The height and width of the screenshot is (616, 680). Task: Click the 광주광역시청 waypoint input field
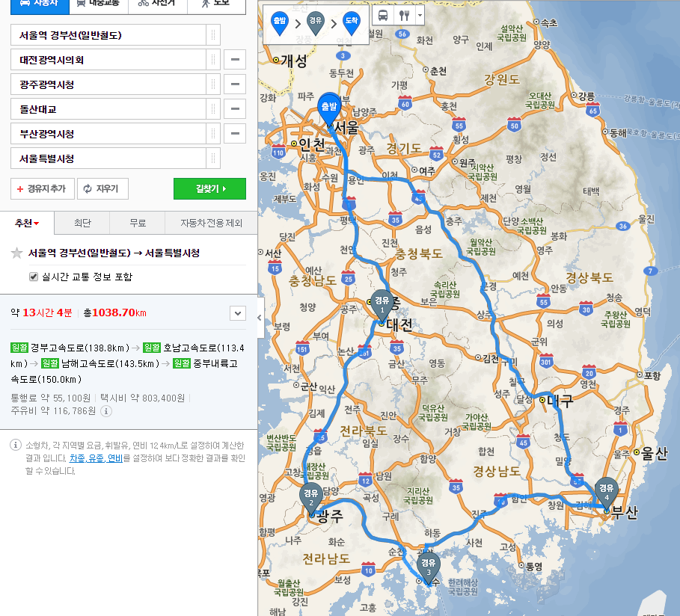pyautogui.click(x=108, y=84)
